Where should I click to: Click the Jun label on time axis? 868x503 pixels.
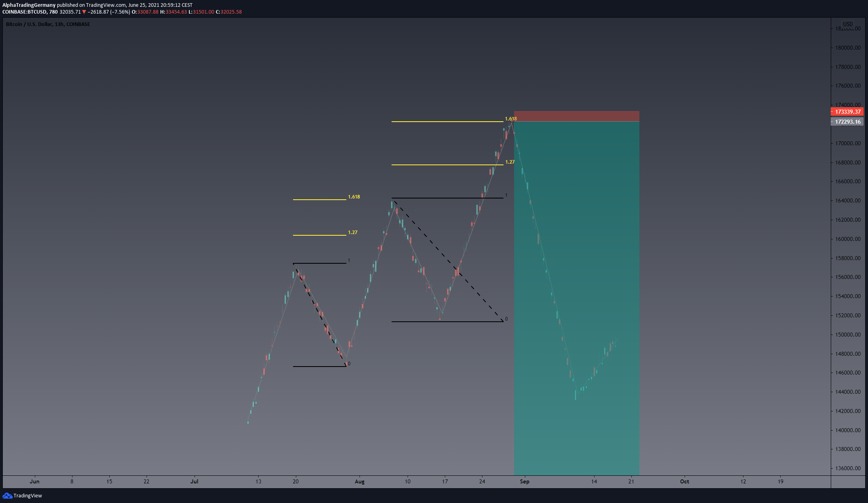click(x=34, y=481)
